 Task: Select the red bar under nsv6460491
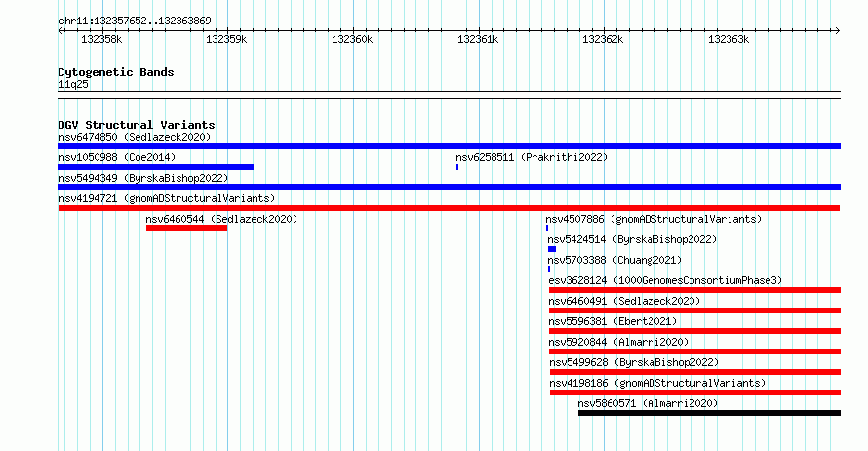694,310
